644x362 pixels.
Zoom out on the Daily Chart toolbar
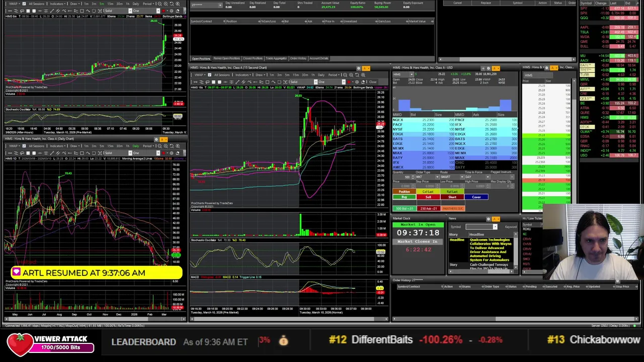[x=159, y=146]
